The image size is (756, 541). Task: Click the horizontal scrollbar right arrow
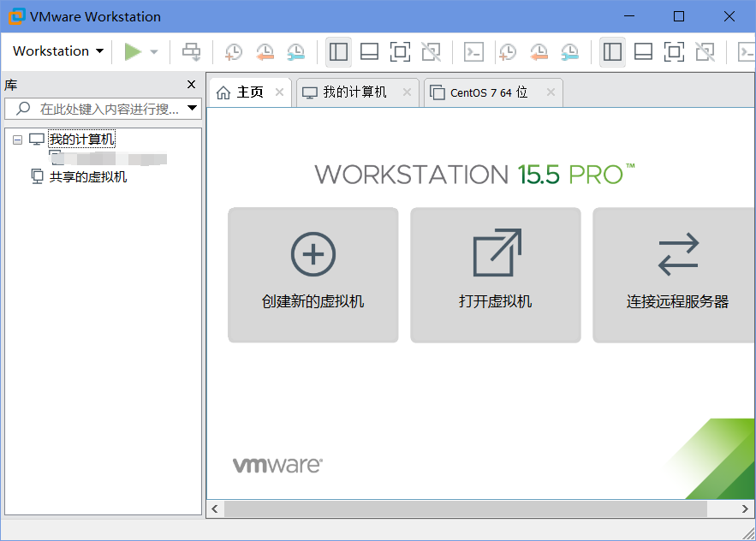[745, 509]
